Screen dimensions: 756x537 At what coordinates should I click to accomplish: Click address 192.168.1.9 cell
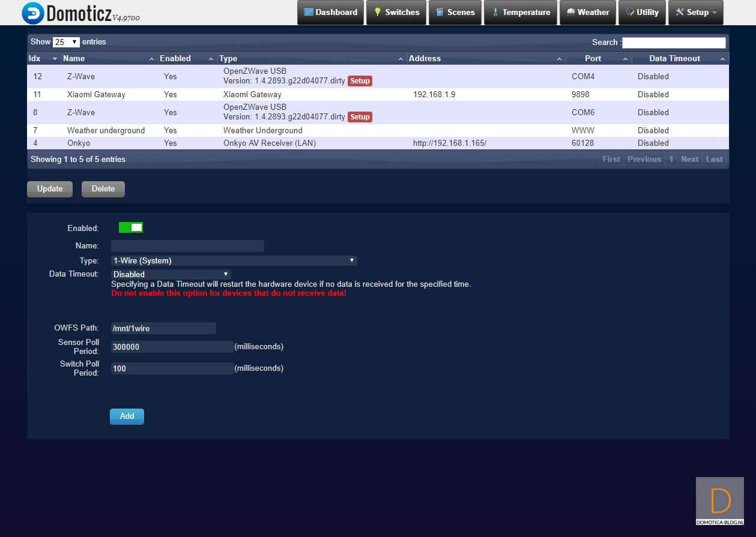(434, 94)
